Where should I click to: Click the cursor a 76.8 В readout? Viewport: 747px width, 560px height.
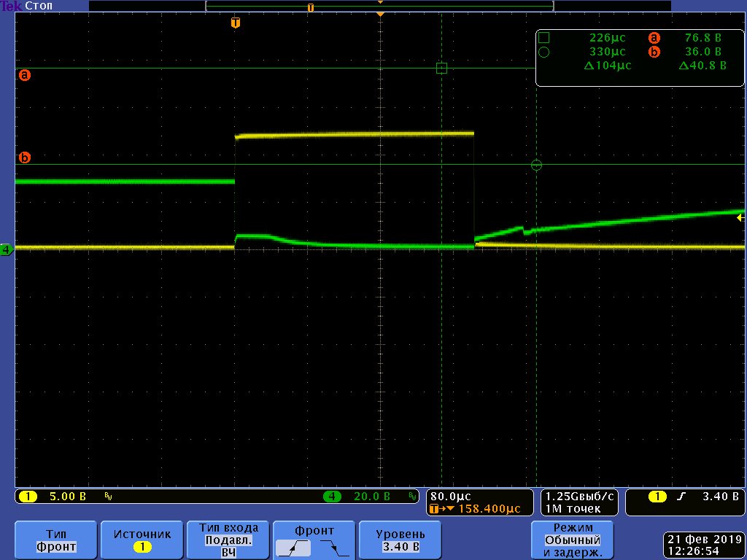coord(703,38)
